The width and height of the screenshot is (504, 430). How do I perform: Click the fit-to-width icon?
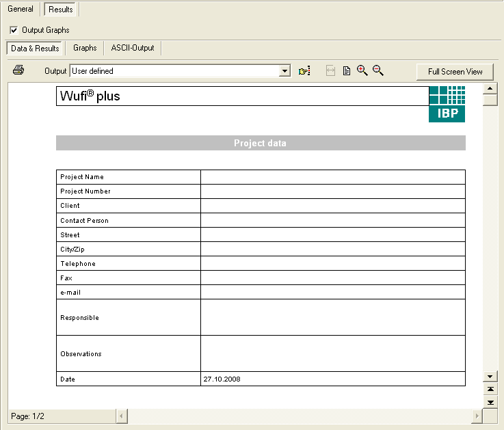(x=330, y=70)
